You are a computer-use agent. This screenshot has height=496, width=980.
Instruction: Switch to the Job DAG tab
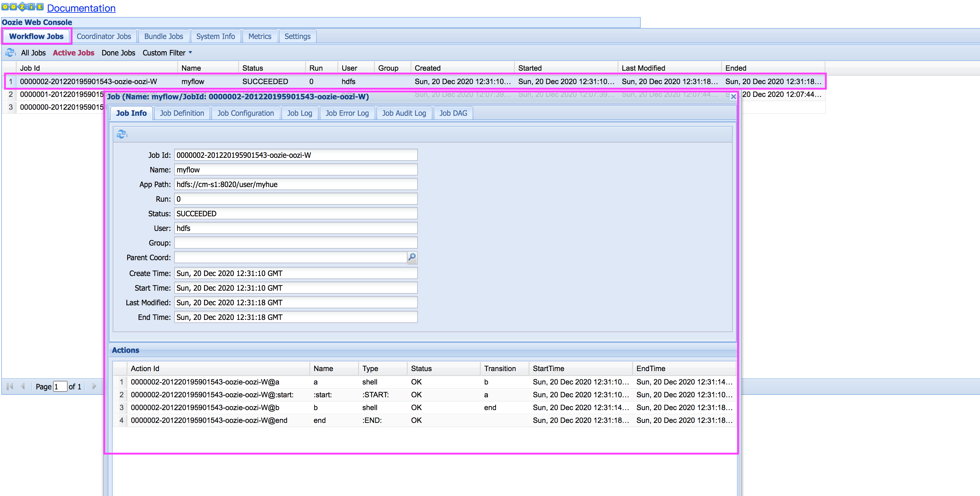point(453,113)
